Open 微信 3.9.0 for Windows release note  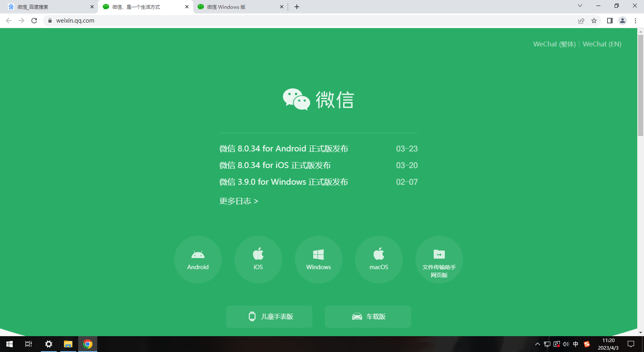coord(284,182)
